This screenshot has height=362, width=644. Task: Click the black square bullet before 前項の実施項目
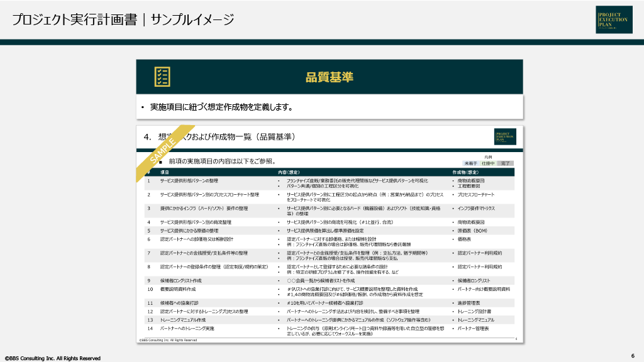coord(152,162)
